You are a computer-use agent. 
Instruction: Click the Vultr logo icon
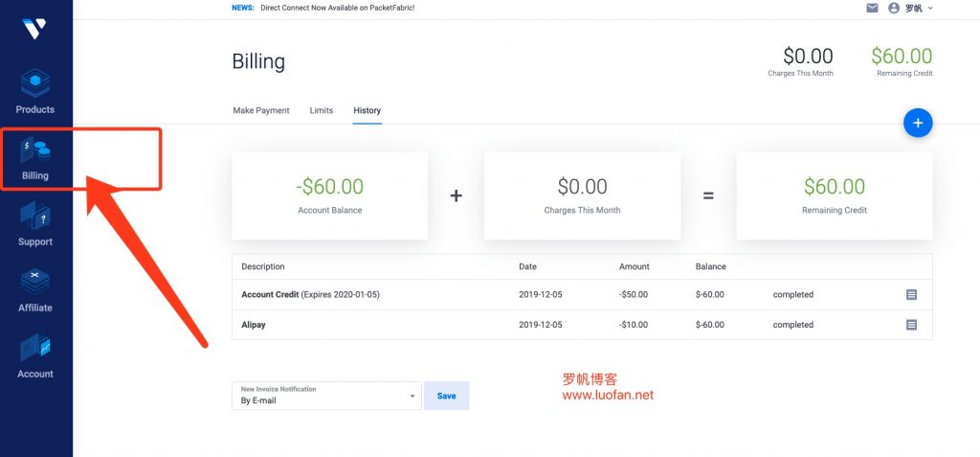(x=34, y=29)
